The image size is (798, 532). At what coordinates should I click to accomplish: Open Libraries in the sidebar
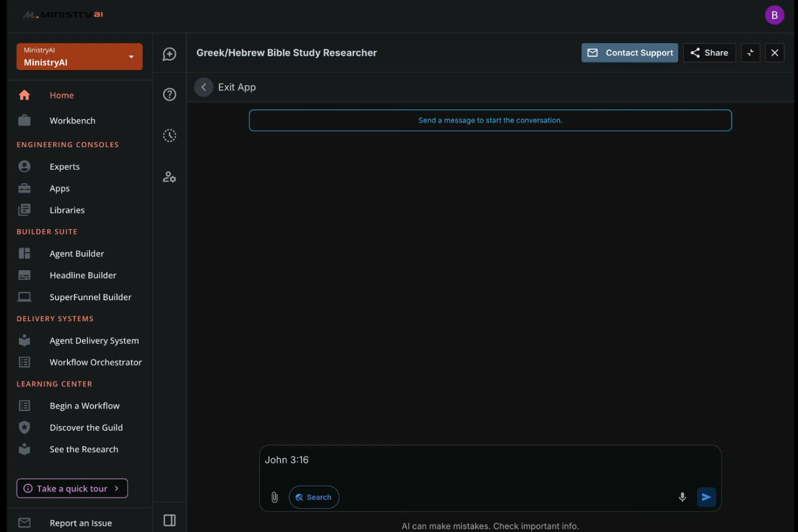click(67, 210)
